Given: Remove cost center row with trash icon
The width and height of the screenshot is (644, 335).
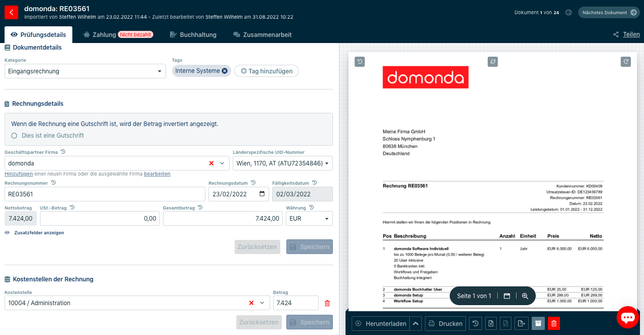Looking at the screenshot, I should [x=327, y=303].
